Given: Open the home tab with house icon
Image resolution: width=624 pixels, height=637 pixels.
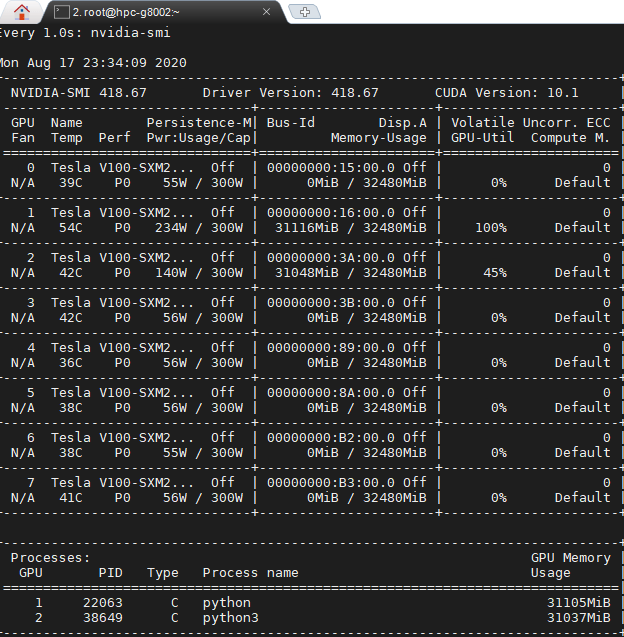Looking at the screenshot, I should pyautogui.click(x=21, y=12).
